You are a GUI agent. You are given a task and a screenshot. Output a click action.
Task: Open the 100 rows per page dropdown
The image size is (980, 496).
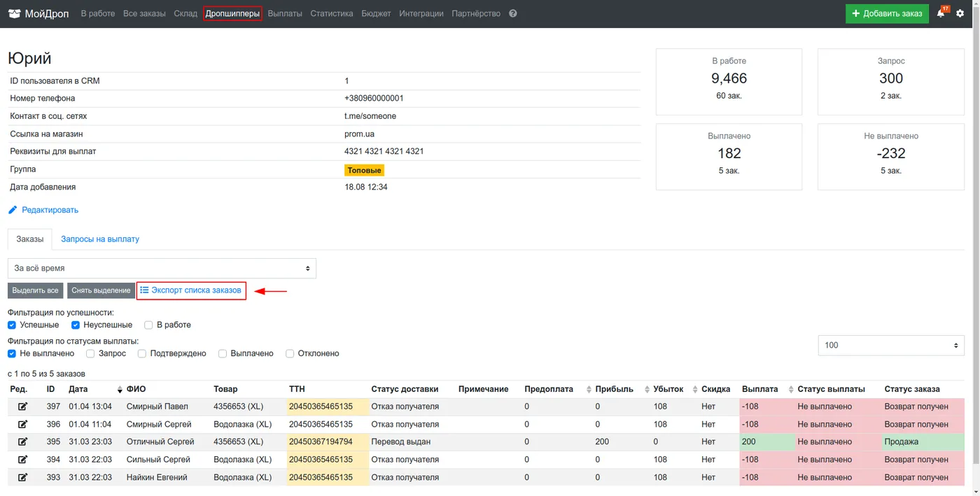pos(891,345)
